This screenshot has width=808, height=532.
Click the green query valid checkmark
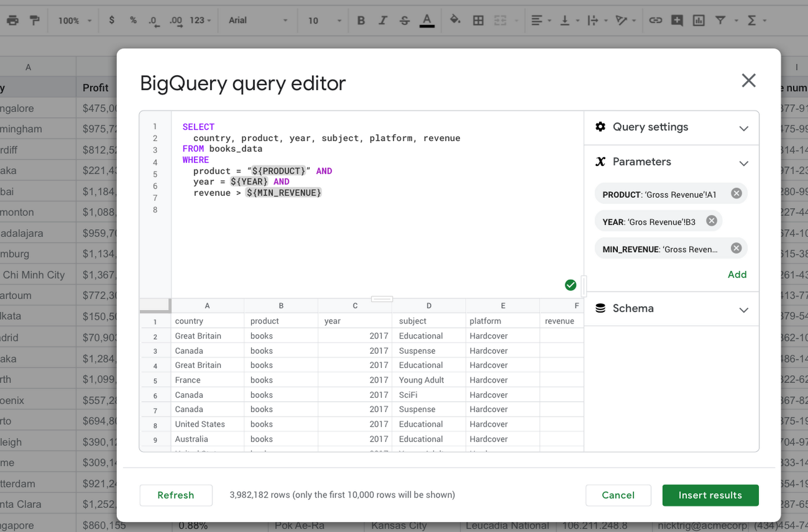(570, 285)
